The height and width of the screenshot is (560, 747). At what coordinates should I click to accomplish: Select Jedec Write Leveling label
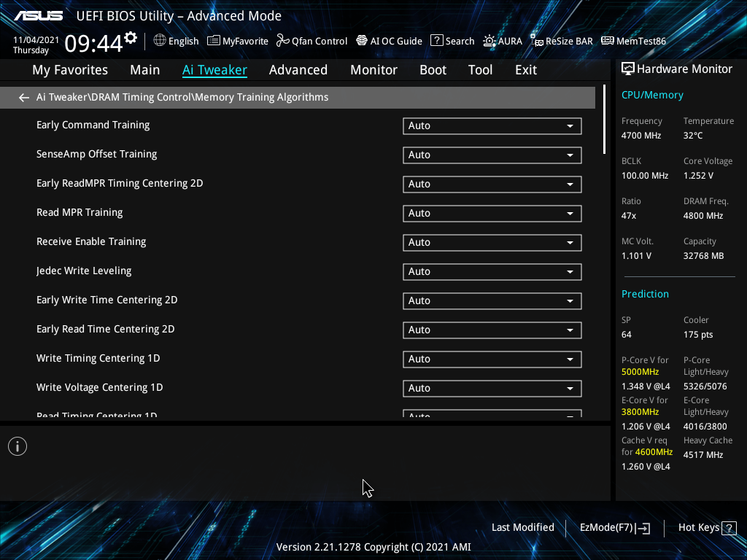point(84,271)
